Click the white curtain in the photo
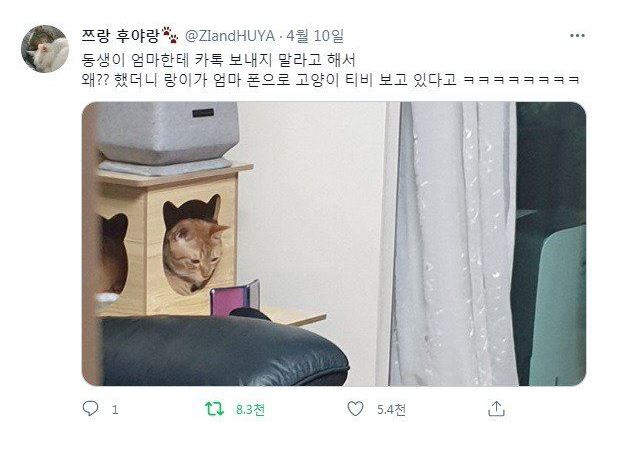Screen dimensions: 618x466 (449, 244)
